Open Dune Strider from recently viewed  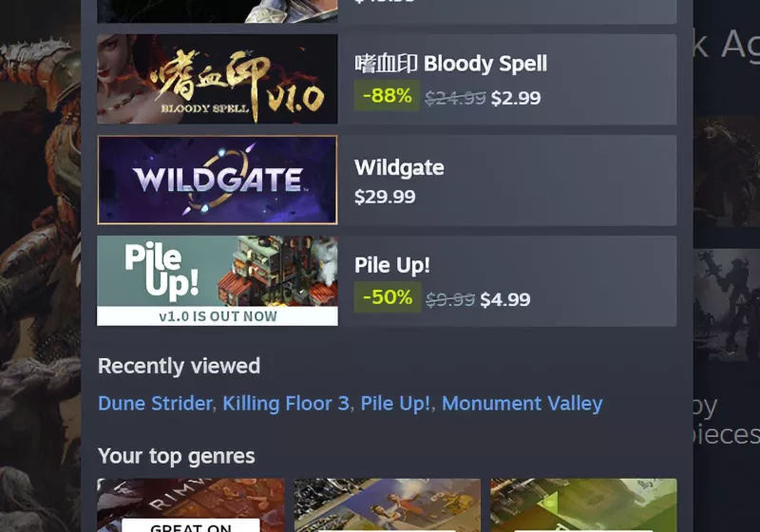(x=155, y=403)
